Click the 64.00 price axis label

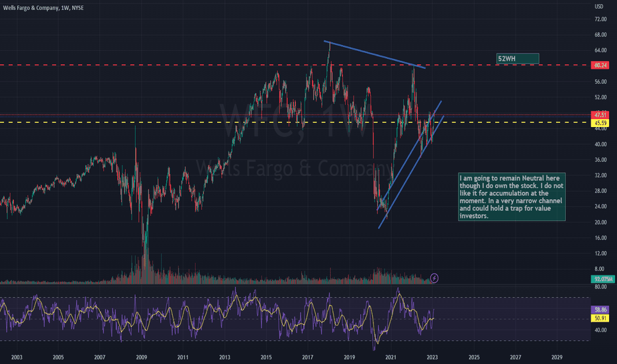[600, 50]
